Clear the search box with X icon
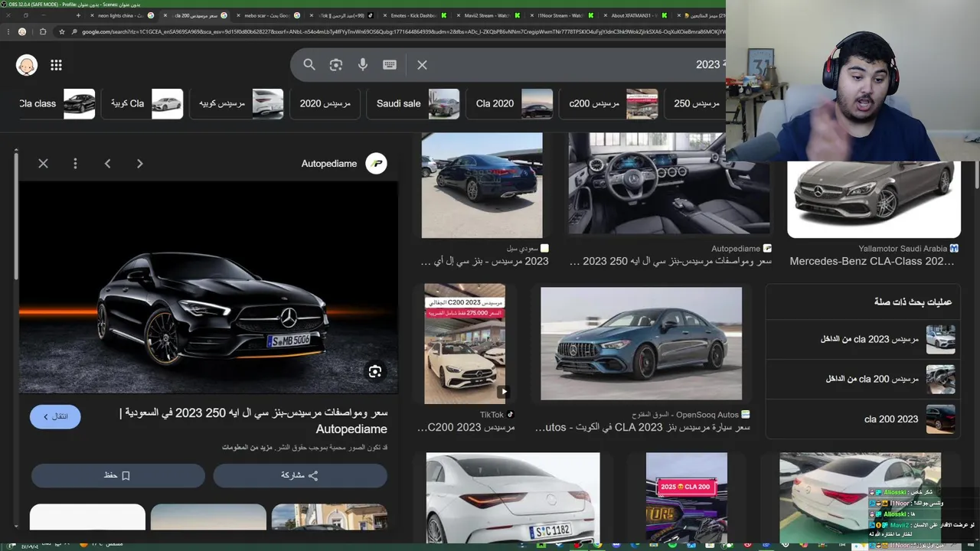The image size is (980, 551). tap(422, 65)
